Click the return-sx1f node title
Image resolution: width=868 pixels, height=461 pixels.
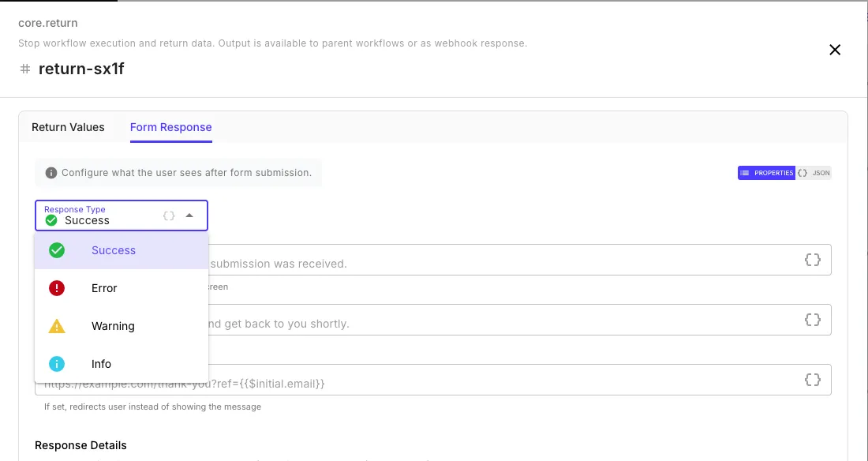pyautogui.click(x=81, y=69)
